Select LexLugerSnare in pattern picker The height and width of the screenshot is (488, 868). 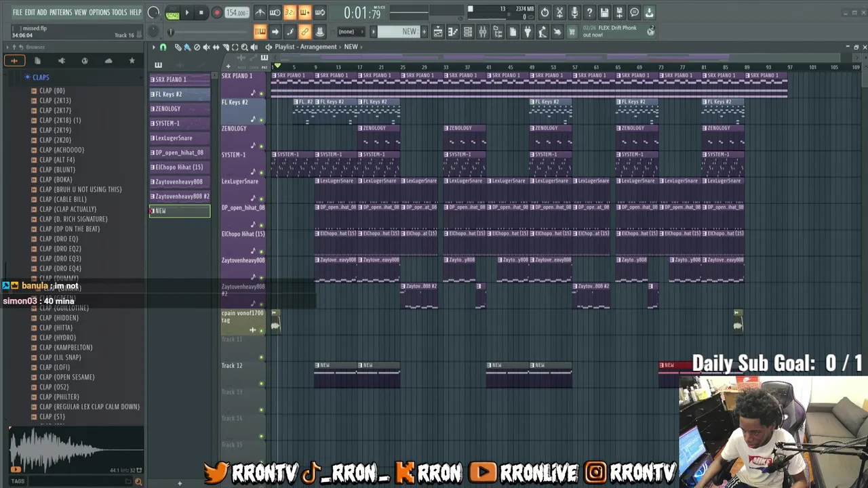180,138
